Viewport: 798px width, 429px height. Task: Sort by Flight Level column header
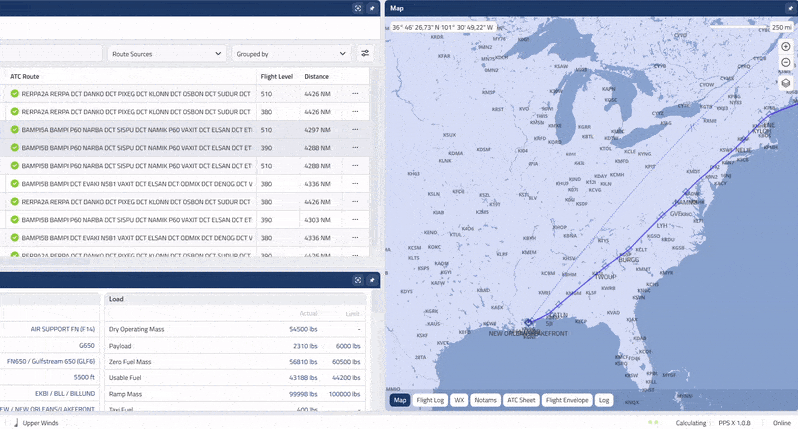pos(276,76)
